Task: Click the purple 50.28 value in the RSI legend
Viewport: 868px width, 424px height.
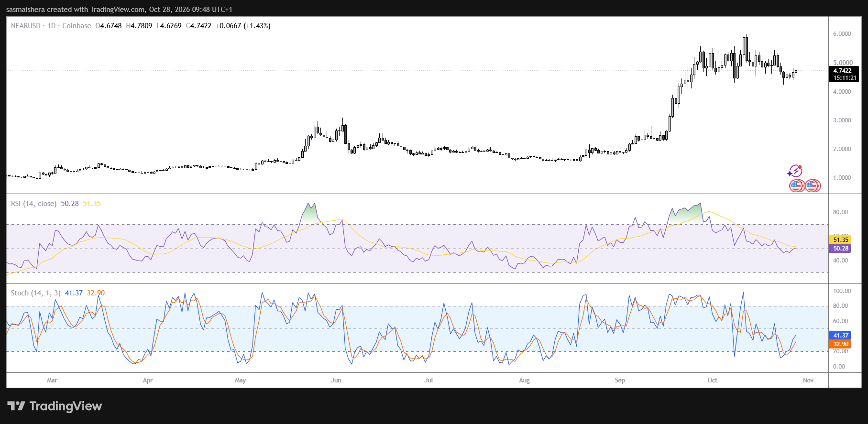Action: tap(70, 204)
